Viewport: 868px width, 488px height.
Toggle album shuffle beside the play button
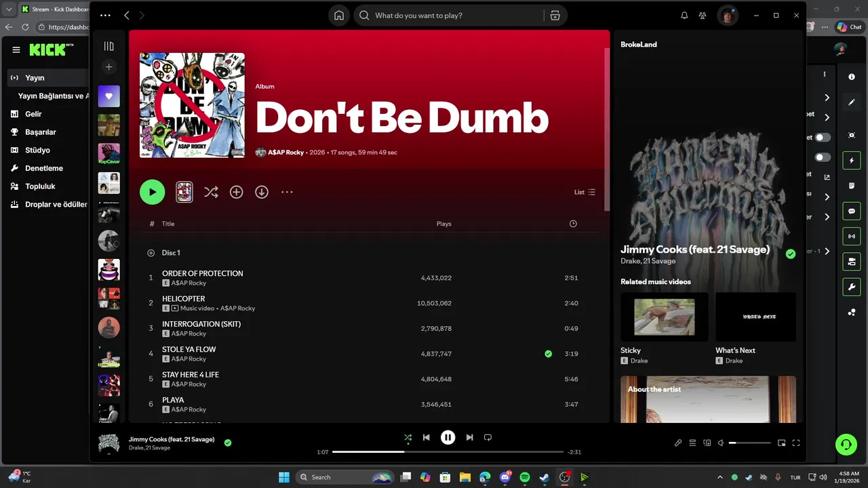point(211,192)
